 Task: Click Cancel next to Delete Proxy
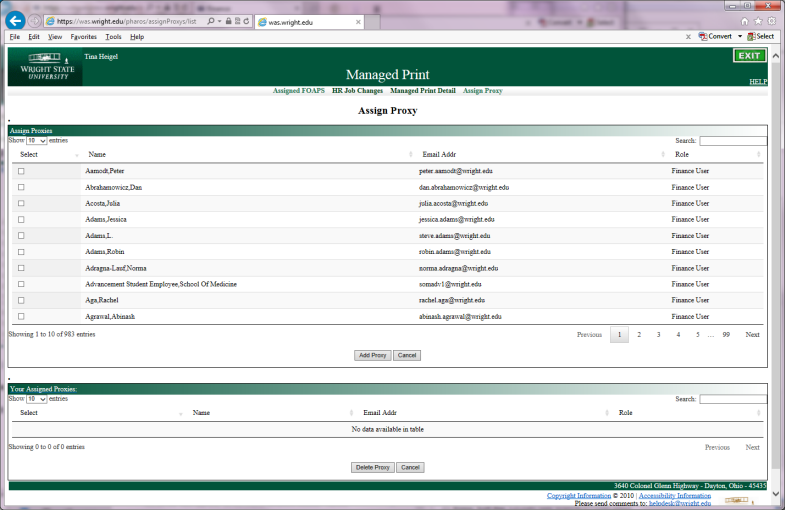410,467
